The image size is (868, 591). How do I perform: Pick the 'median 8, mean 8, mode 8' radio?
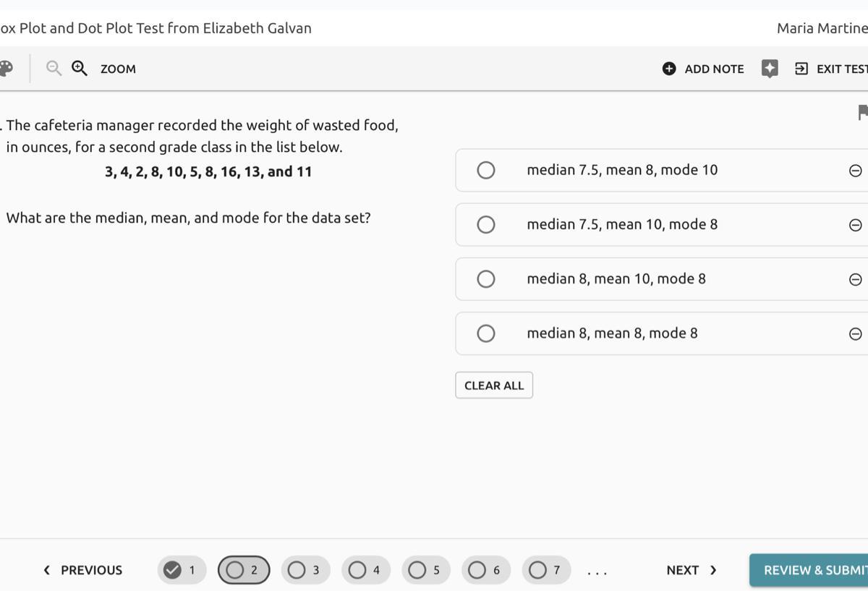(x=486, y=333)
